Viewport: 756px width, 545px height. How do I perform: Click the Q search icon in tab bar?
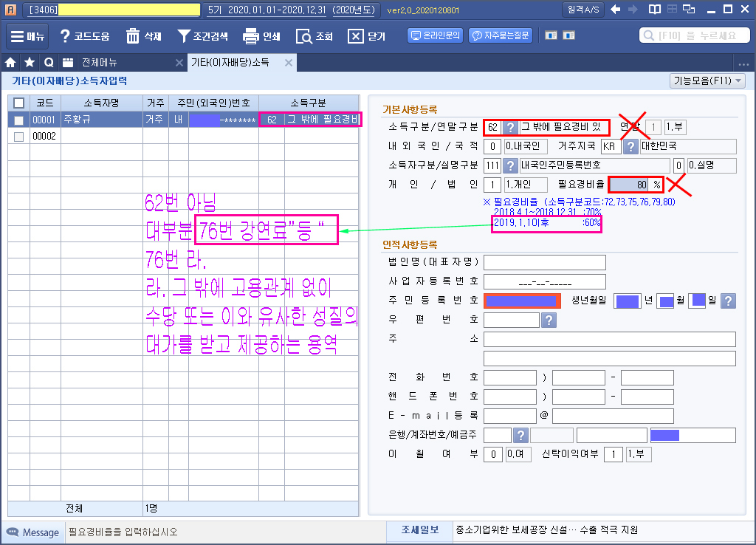pos(49,62)
